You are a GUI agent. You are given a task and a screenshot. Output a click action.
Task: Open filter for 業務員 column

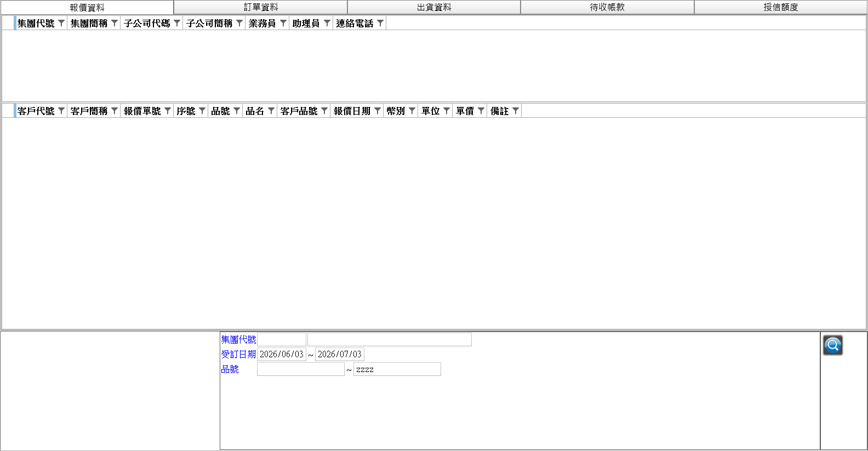[283, 23]
